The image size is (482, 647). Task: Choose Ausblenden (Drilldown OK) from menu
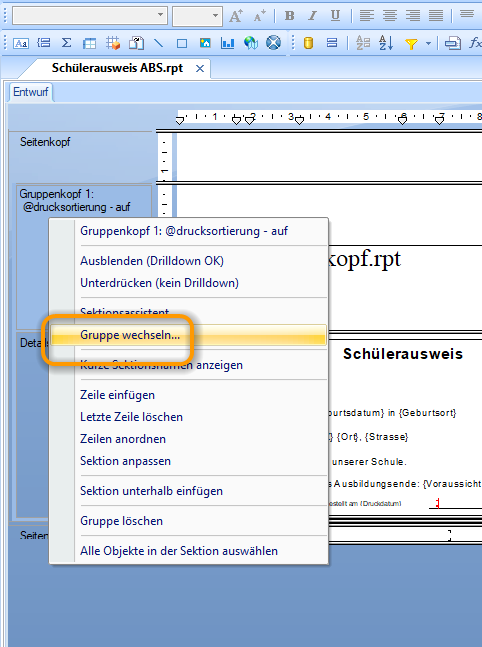pos(152,261)
